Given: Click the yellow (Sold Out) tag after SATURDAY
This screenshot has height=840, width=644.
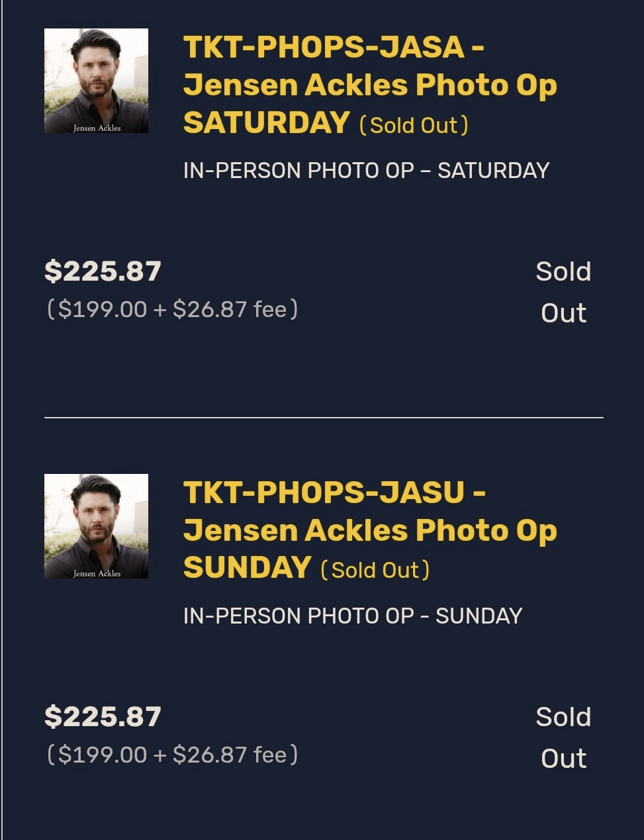Looking at the screenshot, I should [414, 124].
